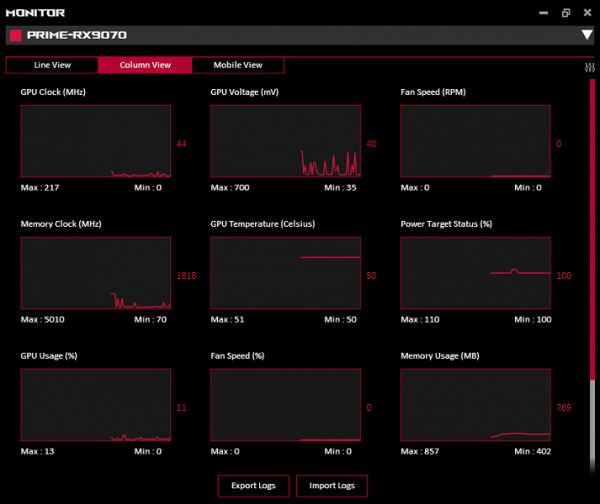Click the red vertical scrollbar thumb
The width and height of the screenshot is (600, 504).
pos(592,230)
